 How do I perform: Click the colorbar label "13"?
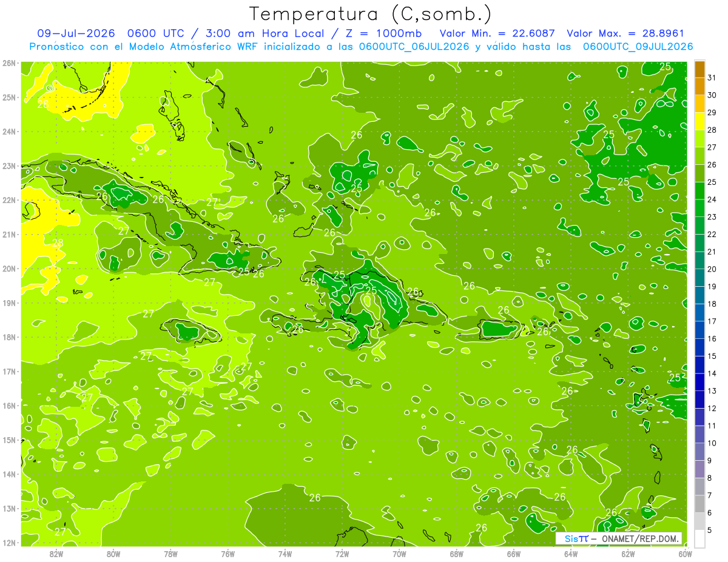click(x=712, y=391)
